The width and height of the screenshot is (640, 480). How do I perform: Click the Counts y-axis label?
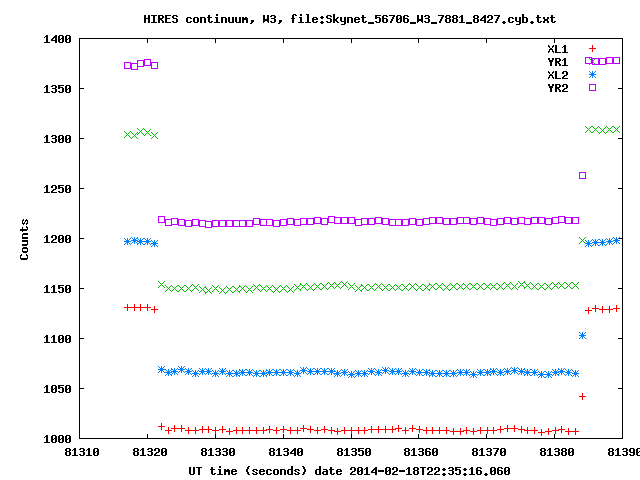pos(24,239)
